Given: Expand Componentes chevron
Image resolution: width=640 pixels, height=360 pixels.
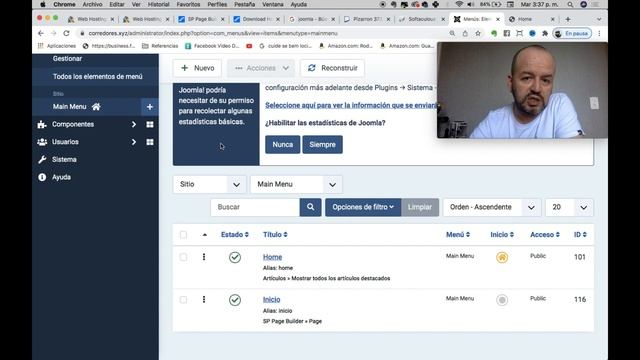Looking at the screenshot, I should tap(133, 124).
